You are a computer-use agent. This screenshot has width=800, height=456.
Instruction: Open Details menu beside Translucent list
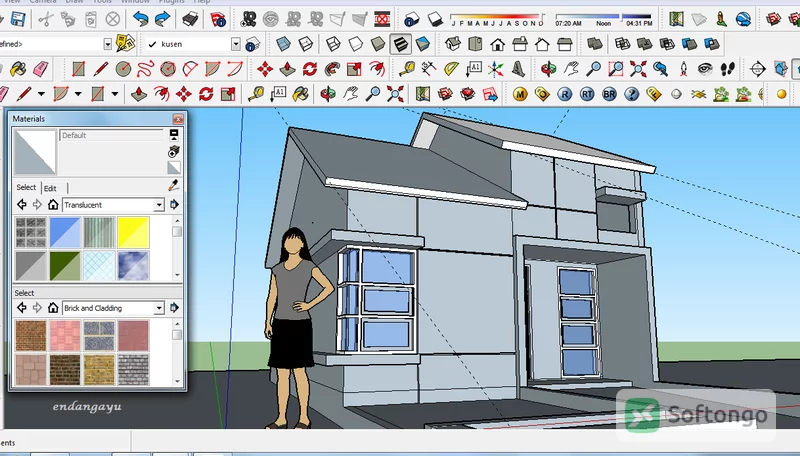pos(174,205)
